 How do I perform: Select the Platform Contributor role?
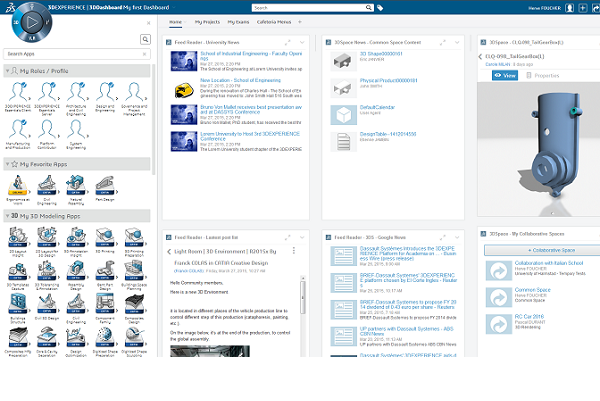click(x=47, y=134)
